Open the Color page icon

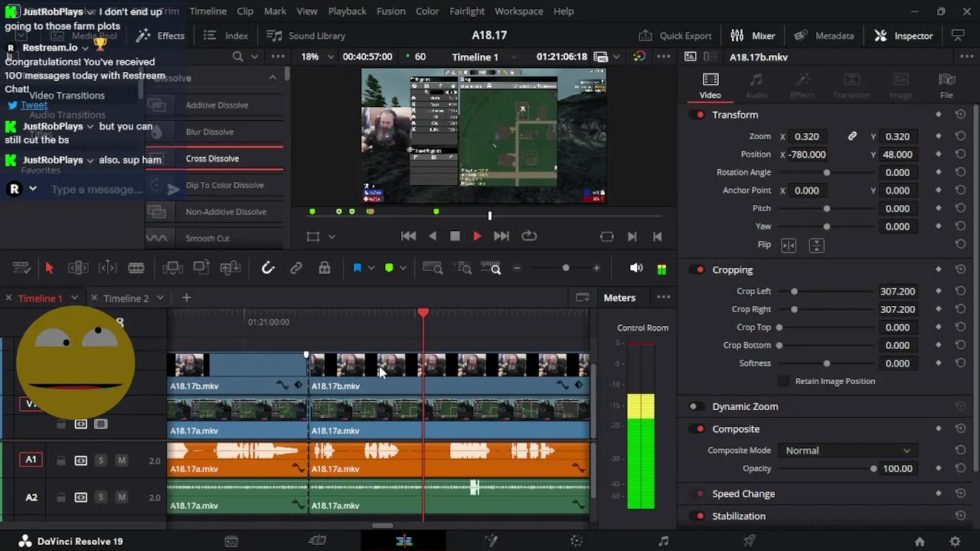click(x=577, y=541)
